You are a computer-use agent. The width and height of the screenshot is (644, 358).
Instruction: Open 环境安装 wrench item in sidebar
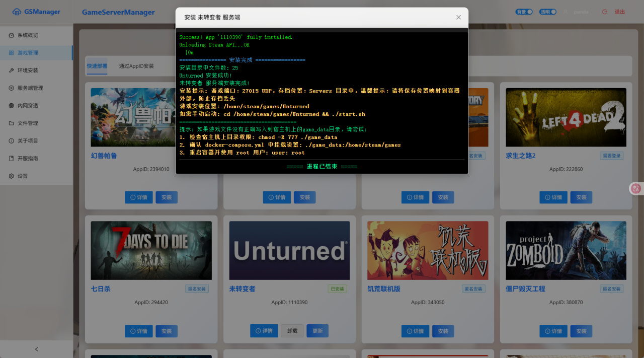tap(36, 70)
